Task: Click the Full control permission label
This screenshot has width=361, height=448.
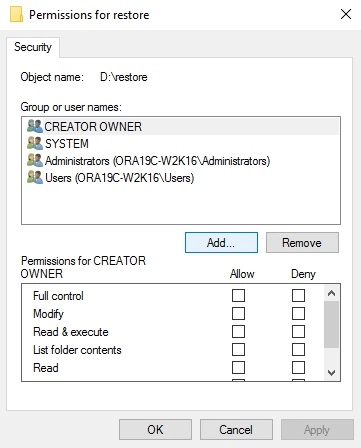Action: click(x=58, y=296)
